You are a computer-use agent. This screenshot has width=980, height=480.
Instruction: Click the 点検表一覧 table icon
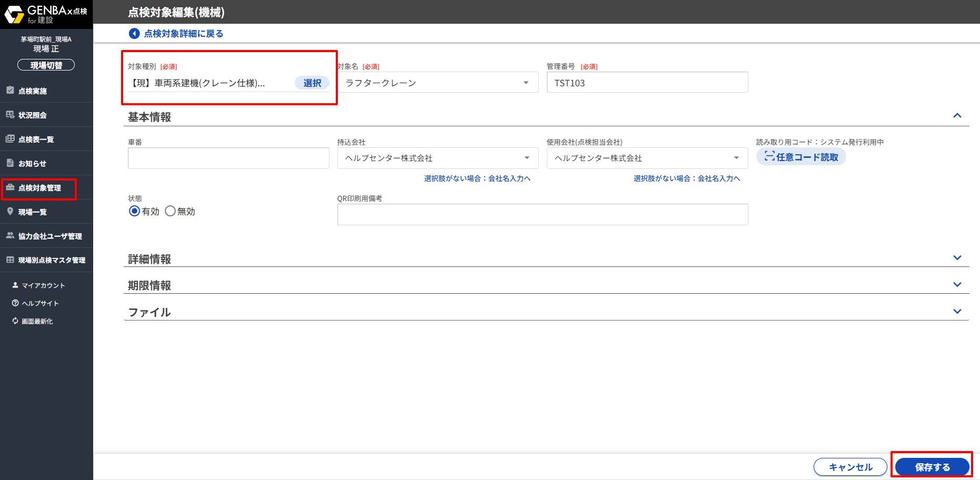pyautogui.click(x=10, y=138)
